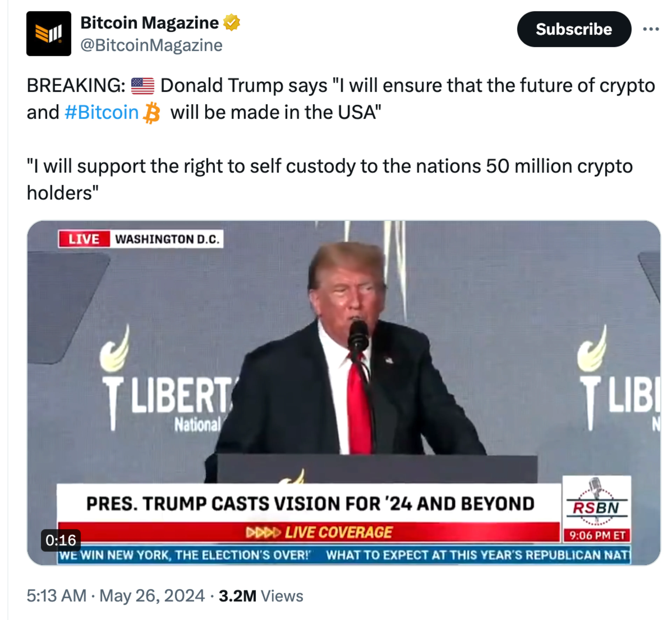
Task: Click the RSBN logo in video
Action: tap(596, 502)
